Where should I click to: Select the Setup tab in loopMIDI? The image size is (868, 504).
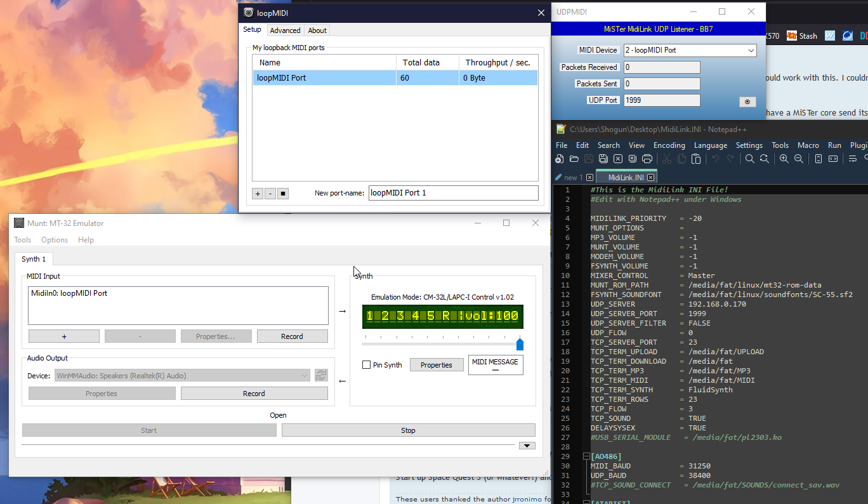tap(252, 29)
